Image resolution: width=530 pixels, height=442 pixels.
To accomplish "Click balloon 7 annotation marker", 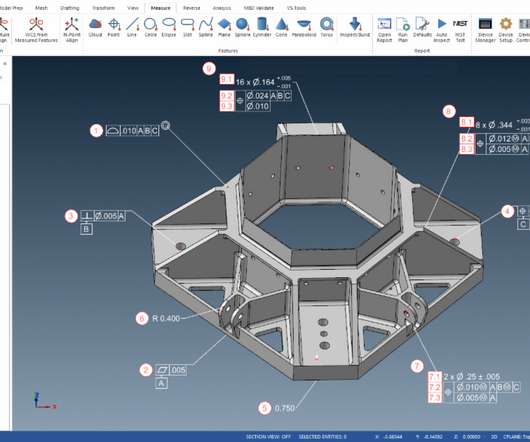I will (x=417, y=366).
